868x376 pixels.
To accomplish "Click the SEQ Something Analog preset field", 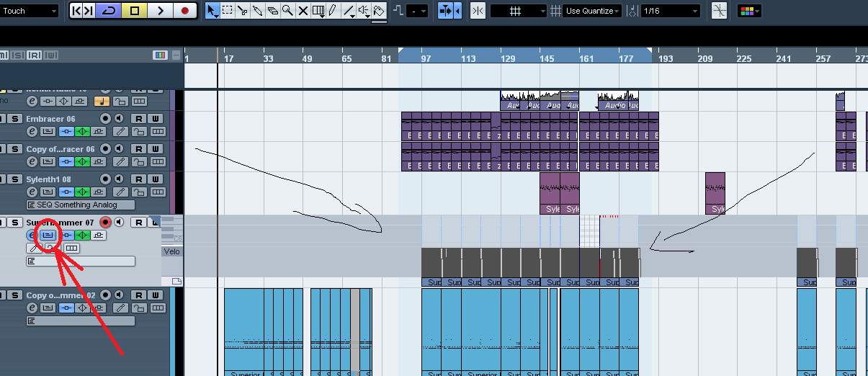I will [80, 205].
